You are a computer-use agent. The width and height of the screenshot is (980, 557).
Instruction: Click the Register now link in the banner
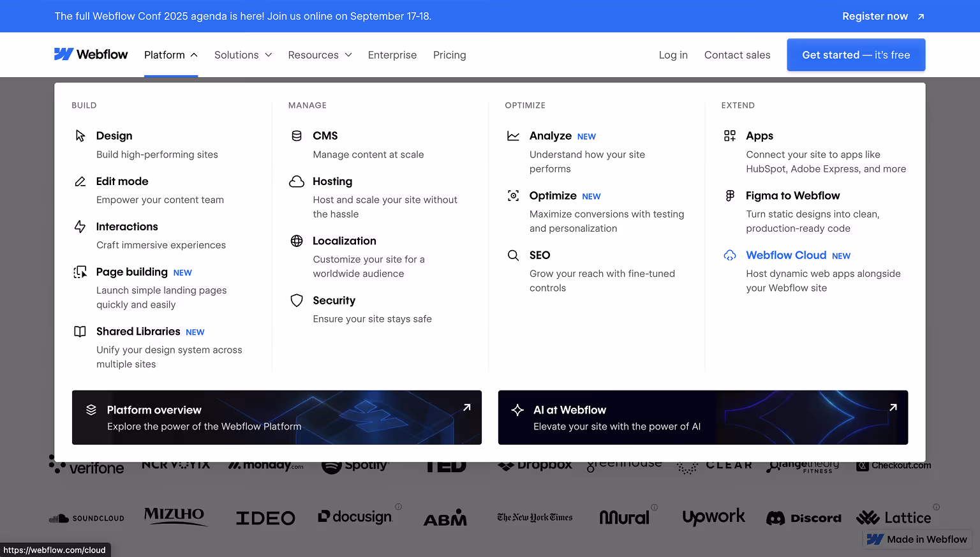pos(875,16)
